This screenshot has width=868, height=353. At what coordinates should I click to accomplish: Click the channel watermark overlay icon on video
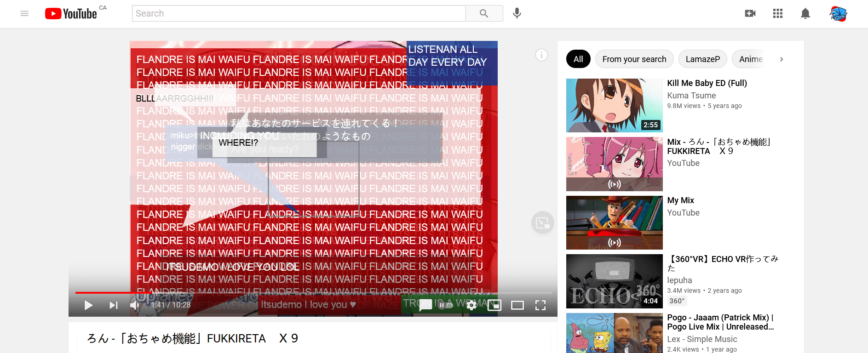543,222
